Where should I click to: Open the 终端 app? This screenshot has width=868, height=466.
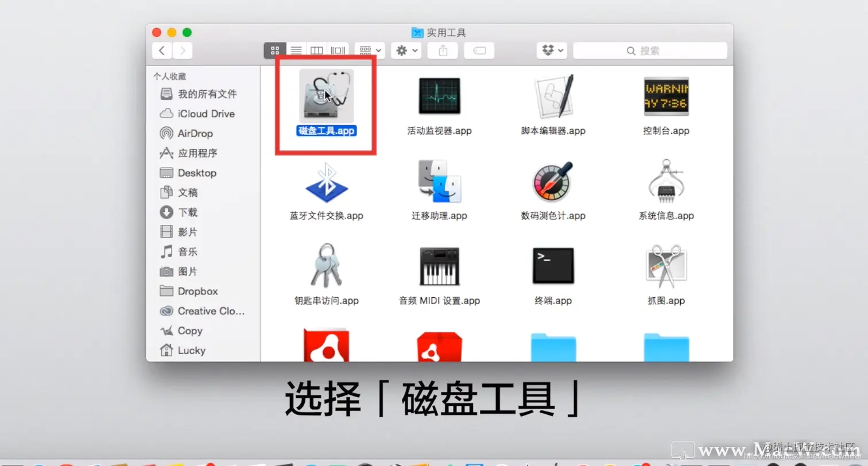coord(552,265)
